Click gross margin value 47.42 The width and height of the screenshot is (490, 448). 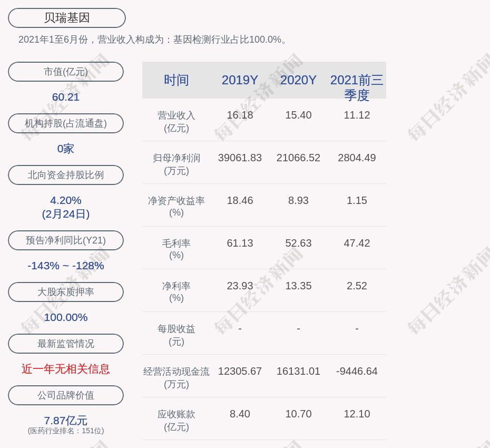357,243
